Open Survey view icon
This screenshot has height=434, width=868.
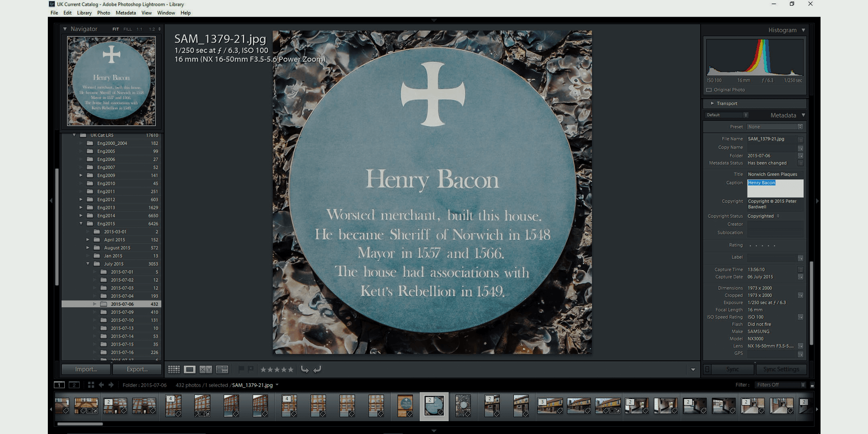pos(222,369)
